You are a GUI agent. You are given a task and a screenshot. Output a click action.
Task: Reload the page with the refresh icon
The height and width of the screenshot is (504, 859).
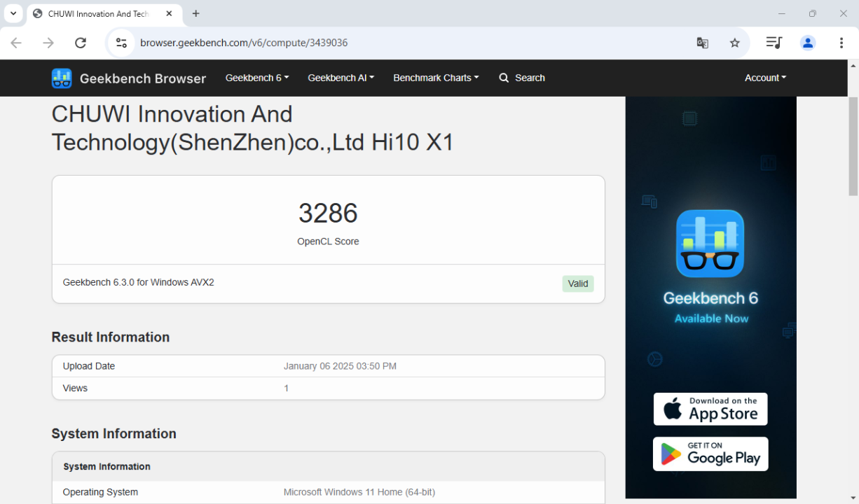(x=81, y=43)
